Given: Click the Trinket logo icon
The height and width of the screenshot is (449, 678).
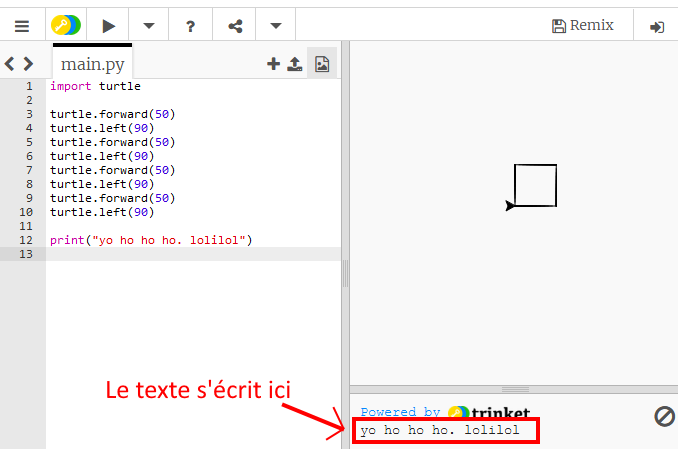Looking at the screenshot, I should (66, 25).
